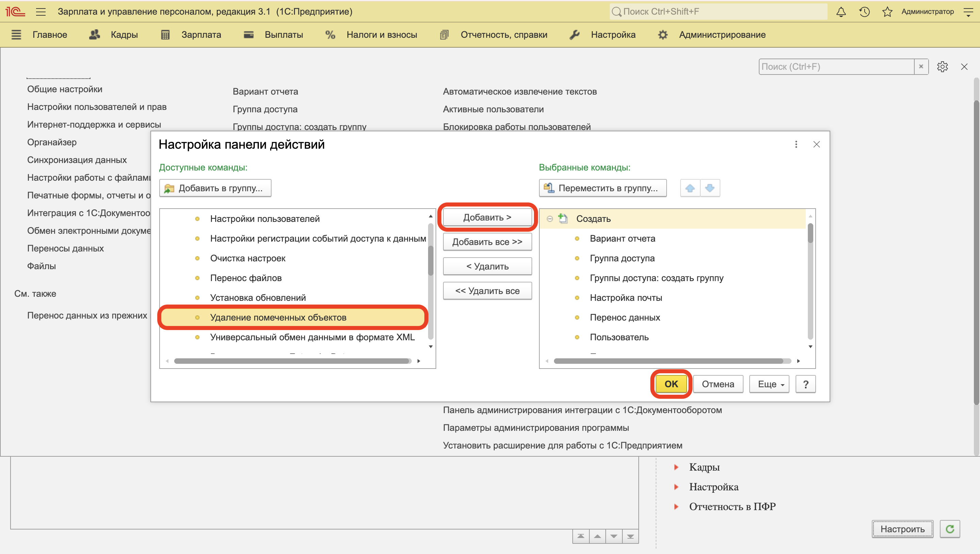
Task: Click the available commands horizontal scrollbar
Action: (292, 361)
